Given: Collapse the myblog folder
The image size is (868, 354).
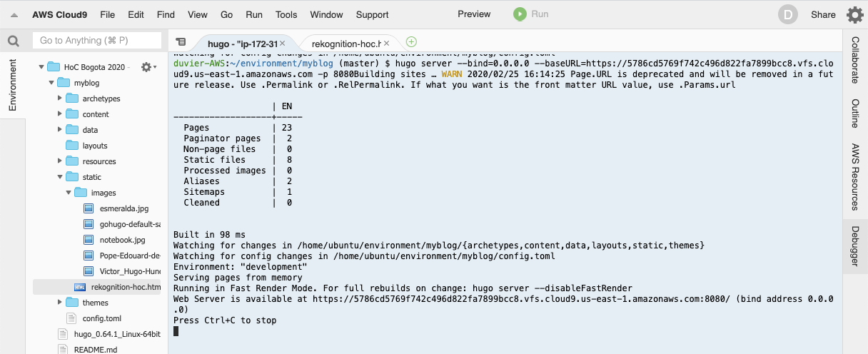Looking at the screenshot, I should (51, 83).
